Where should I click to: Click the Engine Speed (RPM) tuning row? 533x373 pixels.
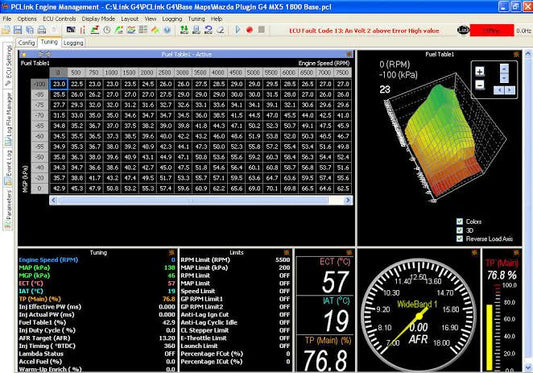click(97, 260)
